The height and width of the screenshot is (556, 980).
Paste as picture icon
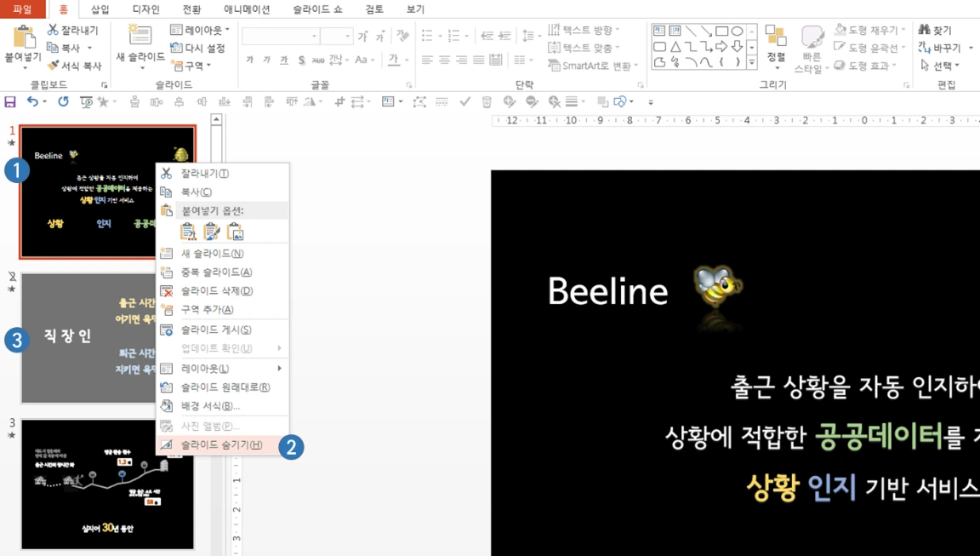click(x=235, y=232)
